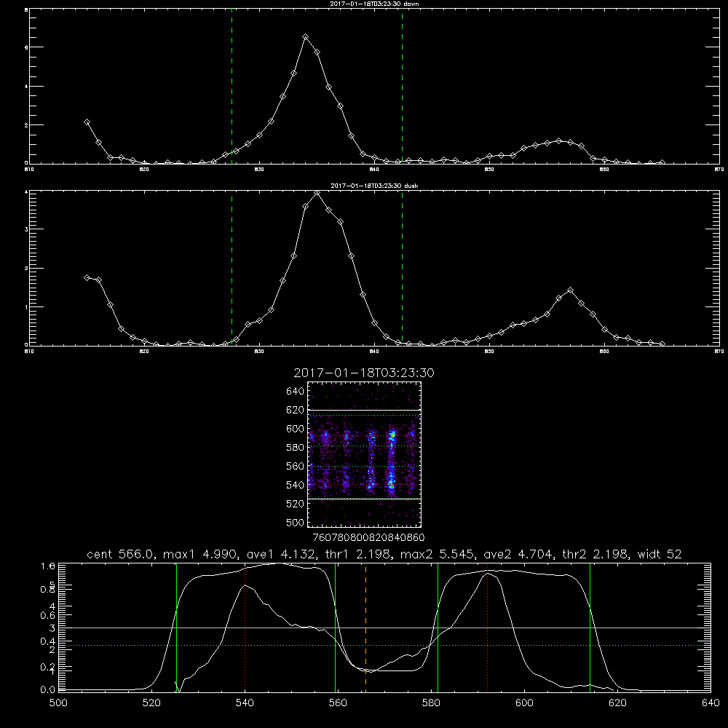Click the left green dashed line in dusk plot
This screenshot has height=728, width=728.
[232, 268]
